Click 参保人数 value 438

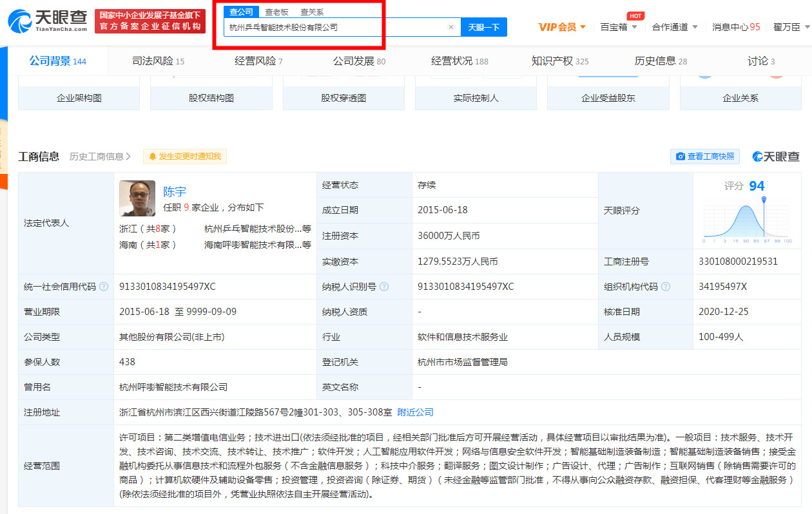click(127, 362)
